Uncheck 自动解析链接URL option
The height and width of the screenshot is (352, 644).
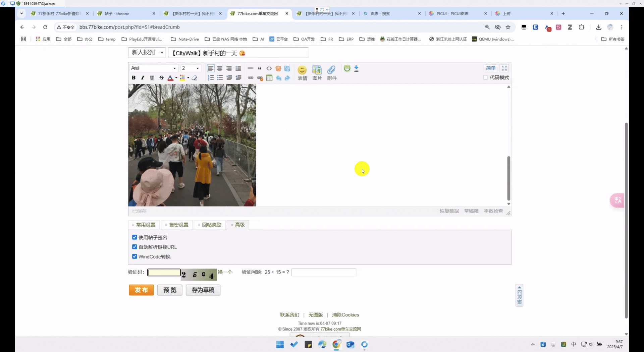(135, 247)
